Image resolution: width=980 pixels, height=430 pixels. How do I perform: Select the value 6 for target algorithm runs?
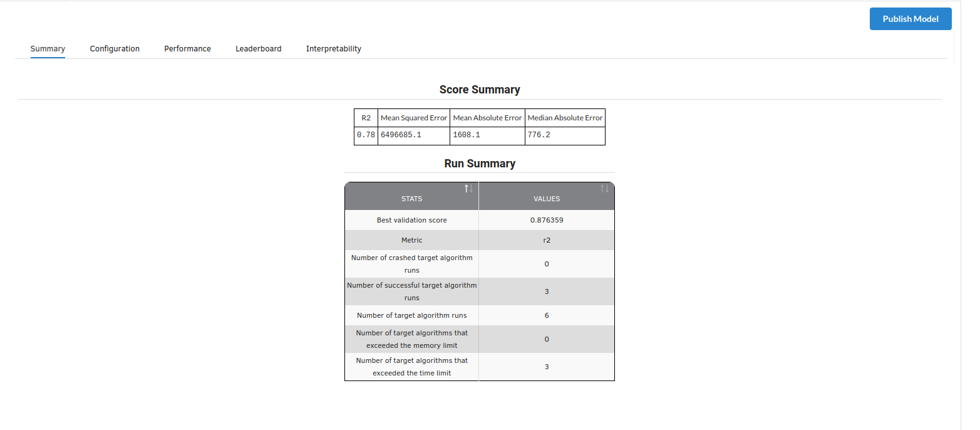[x=547, y=315]
